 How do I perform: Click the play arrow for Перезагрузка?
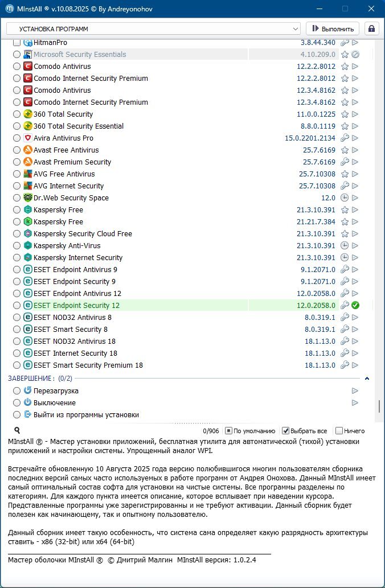coord(355,390)
